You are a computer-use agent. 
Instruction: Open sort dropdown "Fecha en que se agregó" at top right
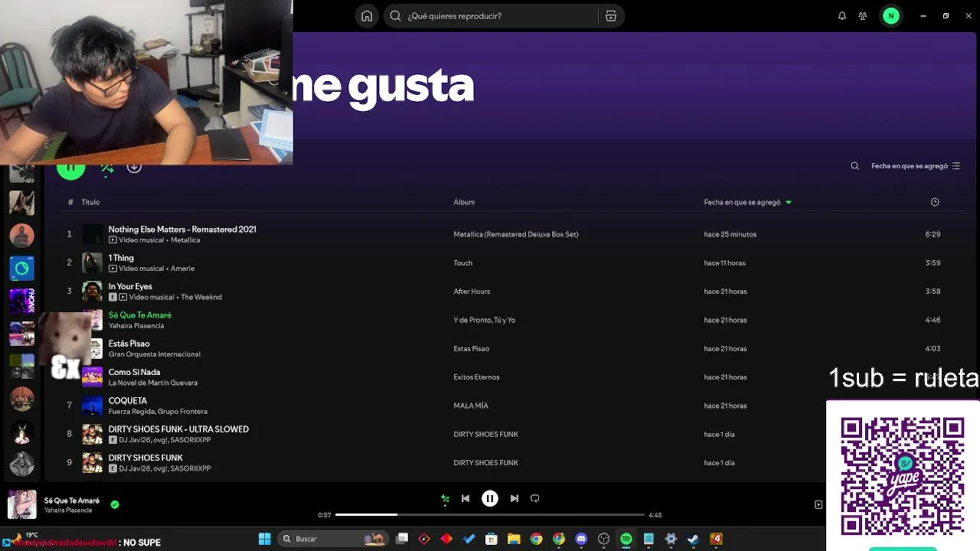click(x=916, y=166)
